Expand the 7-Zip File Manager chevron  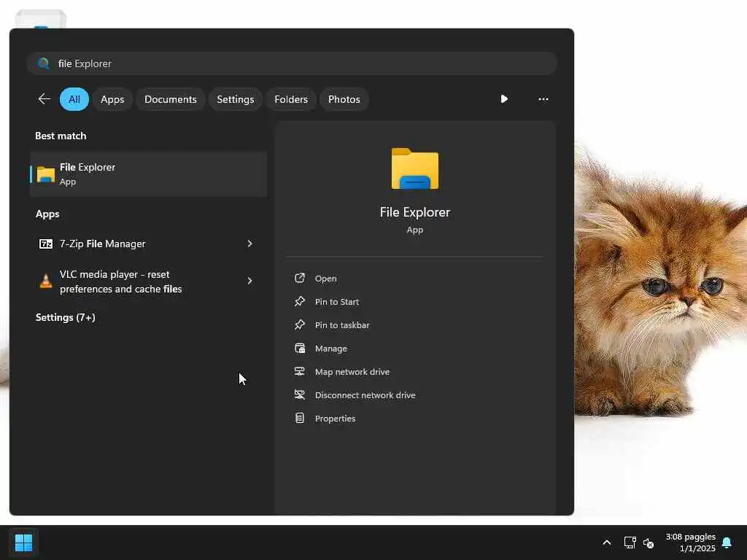click(249, 244)
